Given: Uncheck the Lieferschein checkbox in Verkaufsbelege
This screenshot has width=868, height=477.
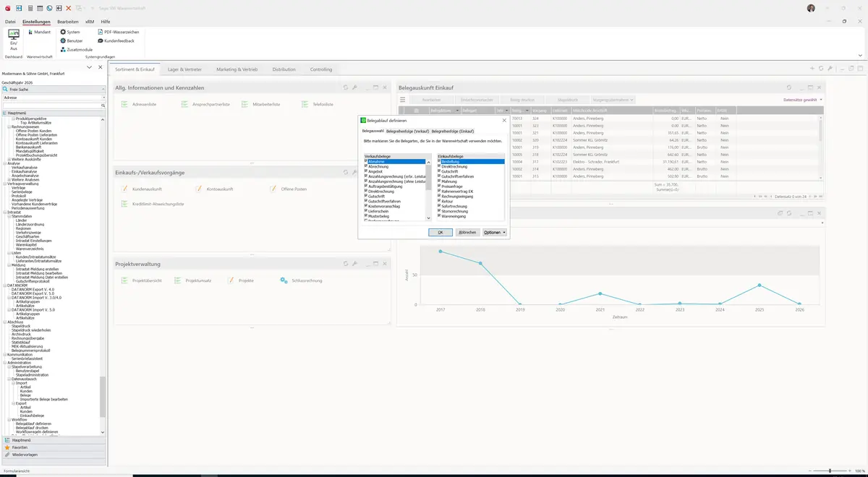Looking at the screenshot, I should click(x=367, y=210).
